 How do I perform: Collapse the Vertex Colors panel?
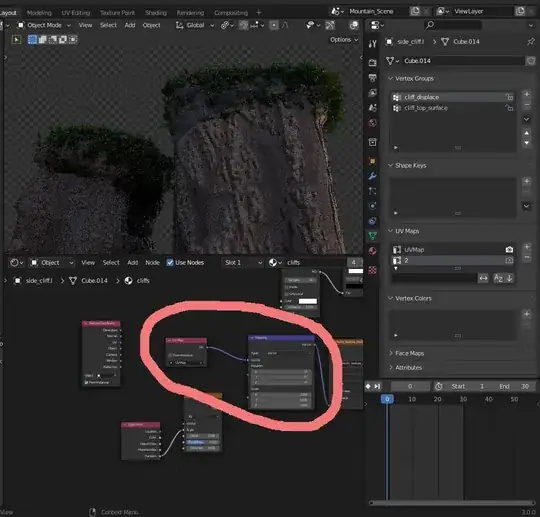[391, 298]
